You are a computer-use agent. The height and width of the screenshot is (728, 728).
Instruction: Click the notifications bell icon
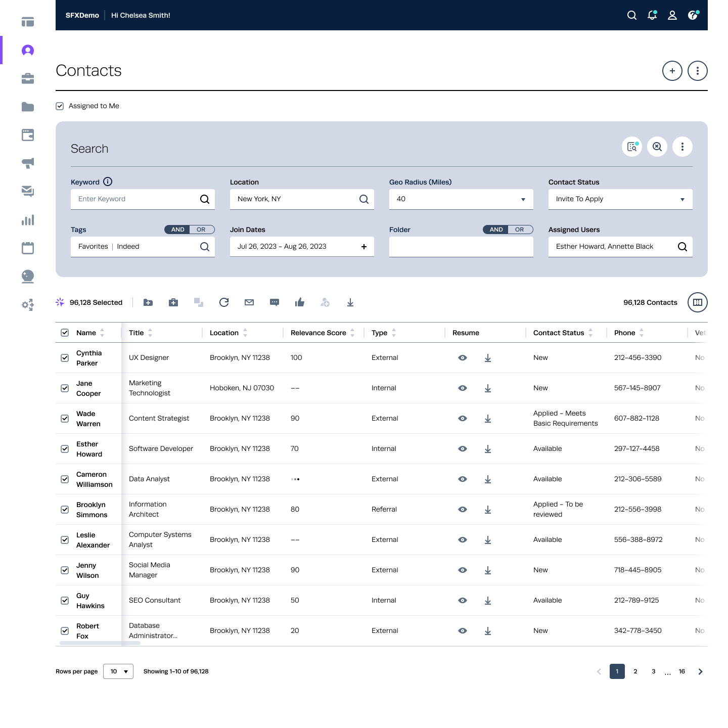click(652, 15)
